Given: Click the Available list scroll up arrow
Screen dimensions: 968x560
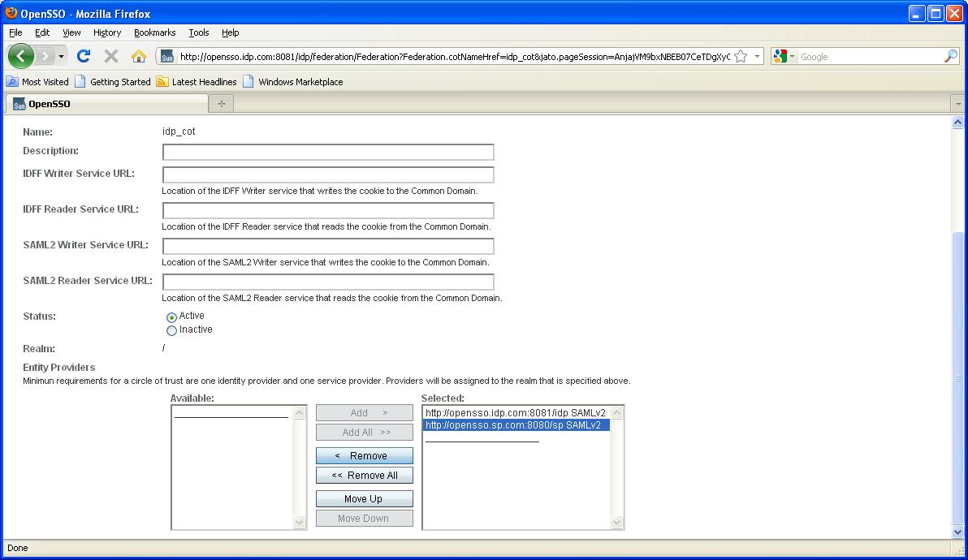Looking at the screenshot, I should pos(300,412).
